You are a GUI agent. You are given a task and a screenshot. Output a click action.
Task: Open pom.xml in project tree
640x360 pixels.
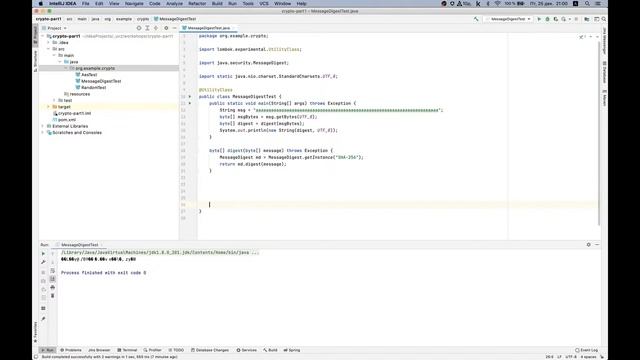pyautogui.click(x=64, y=120)
